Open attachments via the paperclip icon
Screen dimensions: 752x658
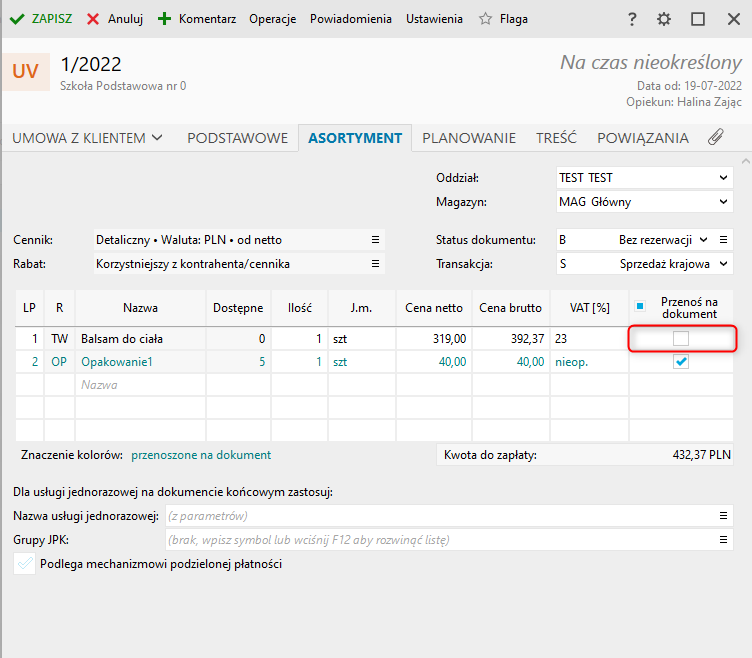tap(716, 137)
